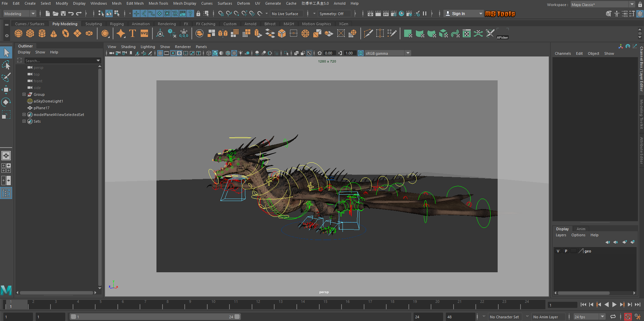Create a polygon torus from the shelf
The height and width of the screenshot is (321, 644).
(66, 33)
